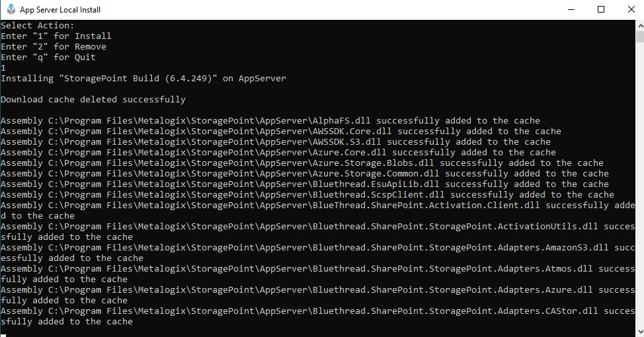644x337 pixels.
Task: Click the "Select Action:" prompt line
Action: (x=38, y=26)
